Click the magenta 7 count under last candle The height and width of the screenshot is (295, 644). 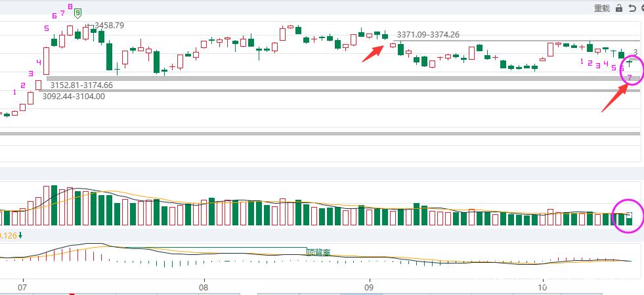[630, 78]
